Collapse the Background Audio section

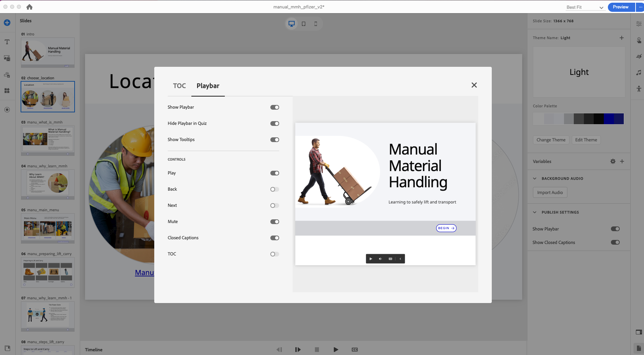pyautogui.click(x=535, y=178)
